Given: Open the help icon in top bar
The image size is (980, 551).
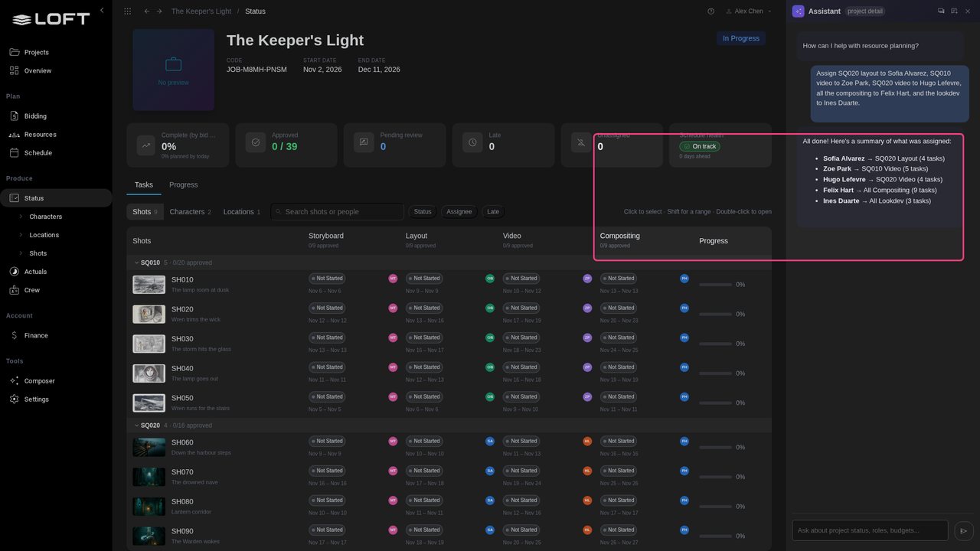Looking at the screenshot, I should [710, 11].
